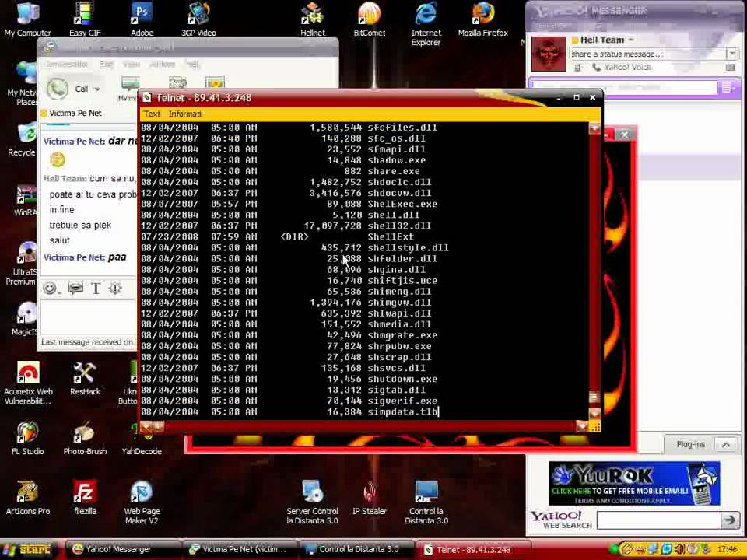
Task: Launch the 3GP Video shortcut
Action: point(198,19)
